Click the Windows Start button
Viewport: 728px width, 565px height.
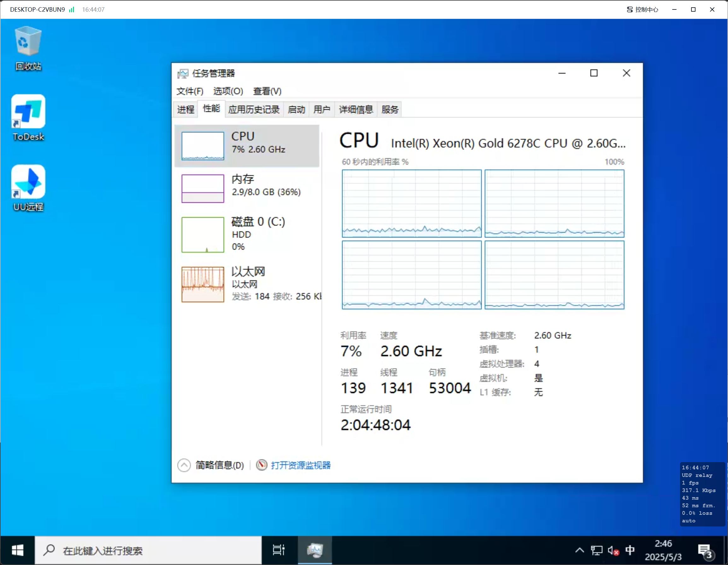[17, 550]
